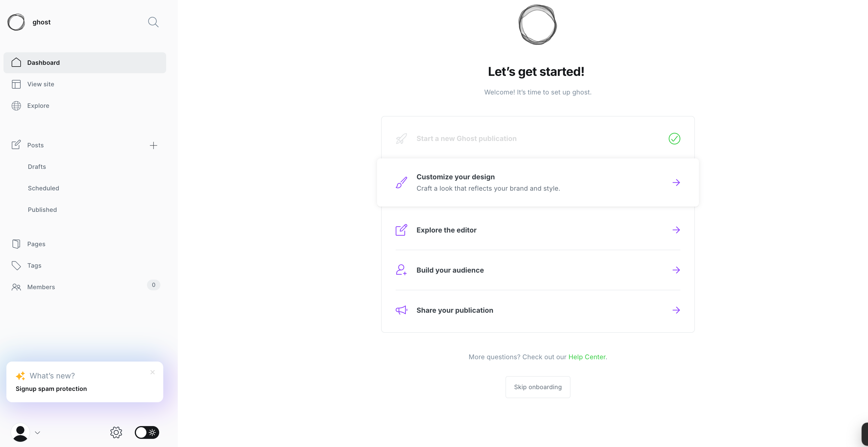Open the Published posts list

click(42, 210)
